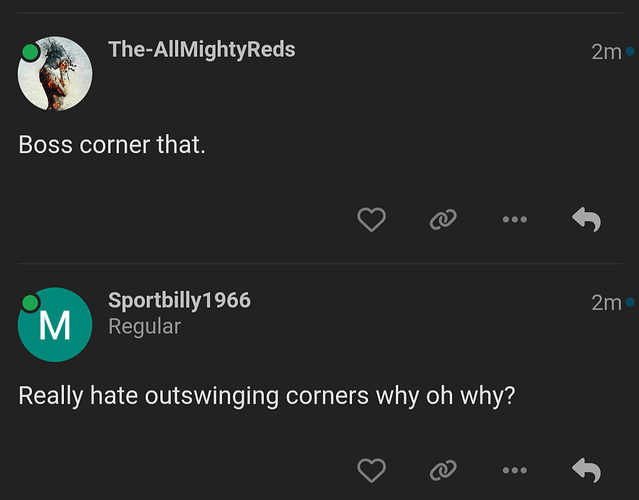Visit Sportbilly1966 username profile link
Image resolution: width=639 pixels, height=500 pixels.
click(179, 300)
